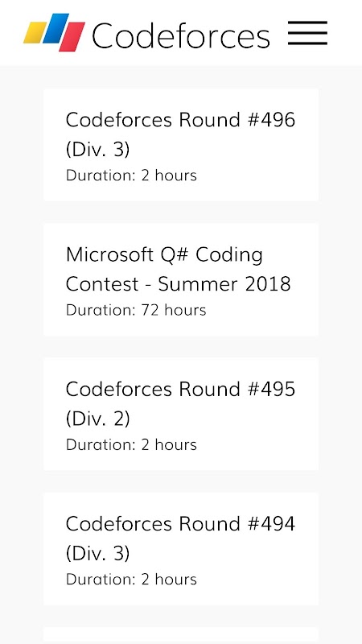Tap the red bar of the logo
Screen dimensions: 362x644
click(72, 37)
